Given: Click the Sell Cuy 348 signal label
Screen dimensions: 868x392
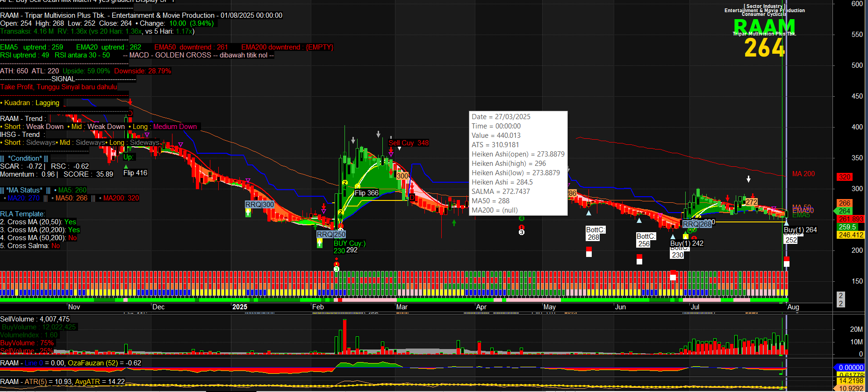Looking at the screenshot, I should pyautogui.click(x=409, y=143).
